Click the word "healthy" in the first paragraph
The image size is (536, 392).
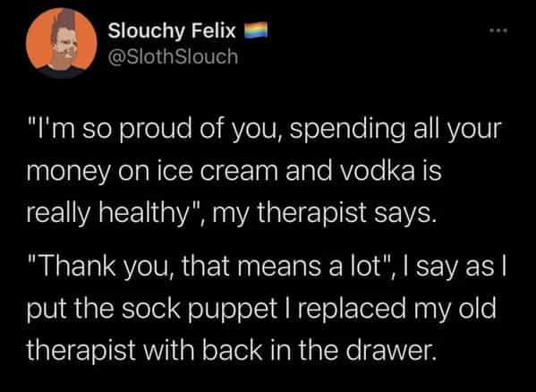[x=145, y=214]
